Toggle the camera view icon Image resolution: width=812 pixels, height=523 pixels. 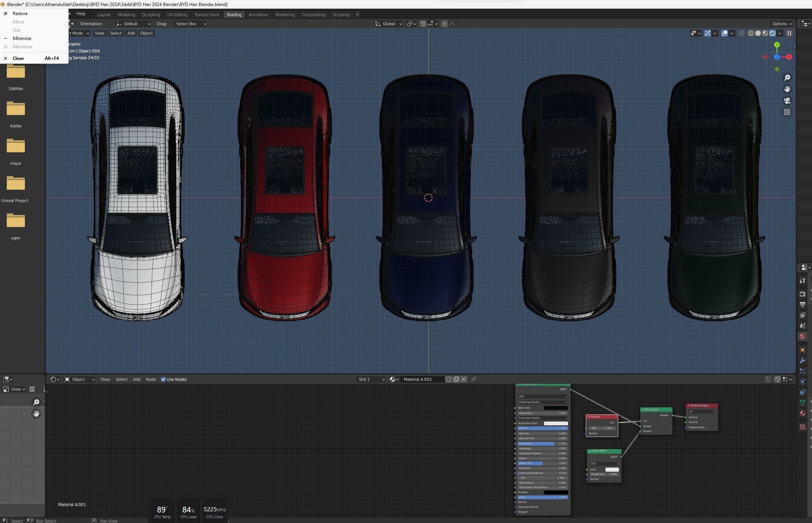[x=787, y=101]
